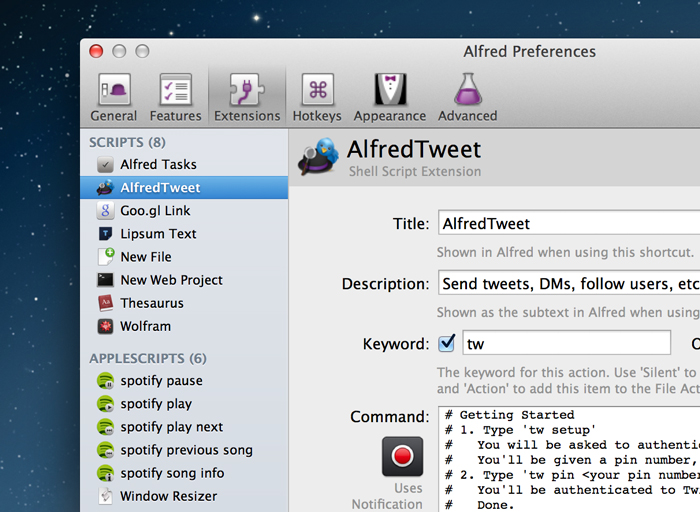
Task: Click the Title input field
Action: click(x=569, y=223)
